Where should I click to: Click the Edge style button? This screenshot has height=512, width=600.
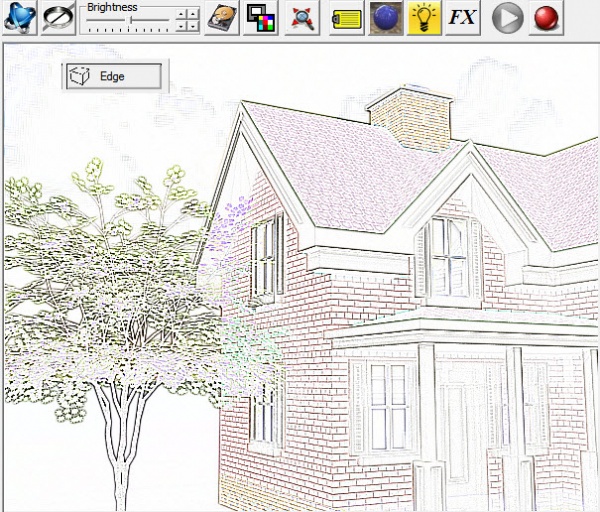(x=112, y=76)
